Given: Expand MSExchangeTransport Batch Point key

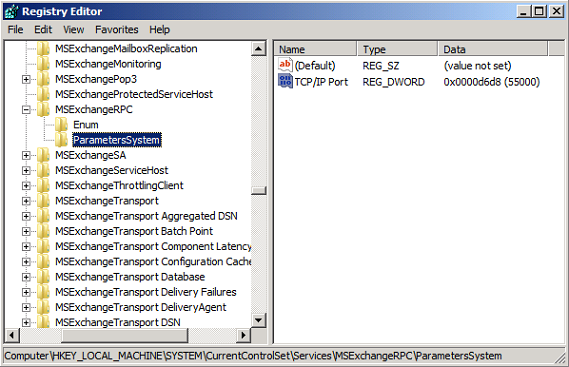Looking at the screenshot, I should 26,231.
